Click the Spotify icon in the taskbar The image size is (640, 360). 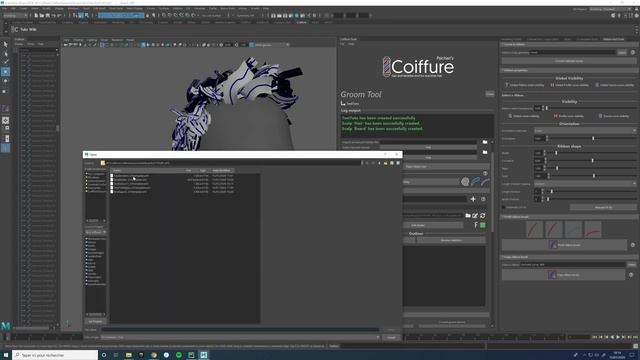[x=179, y=355]
